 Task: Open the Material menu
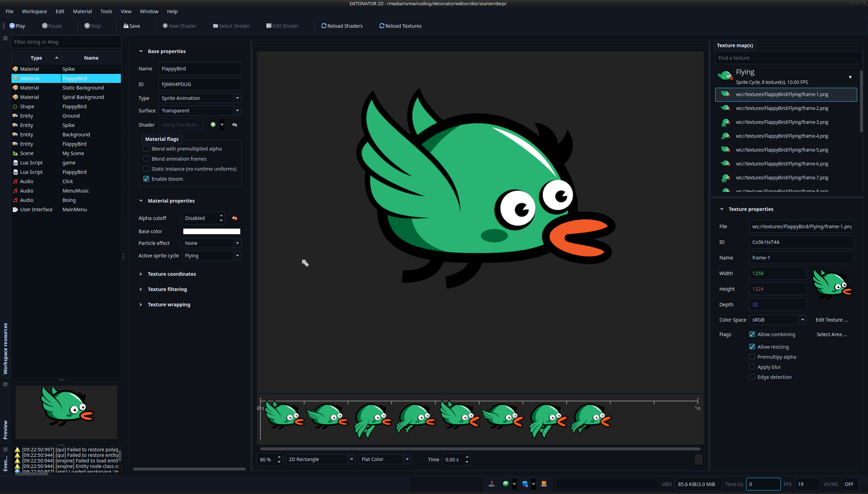pyautogui.click(x=82, y=11)
